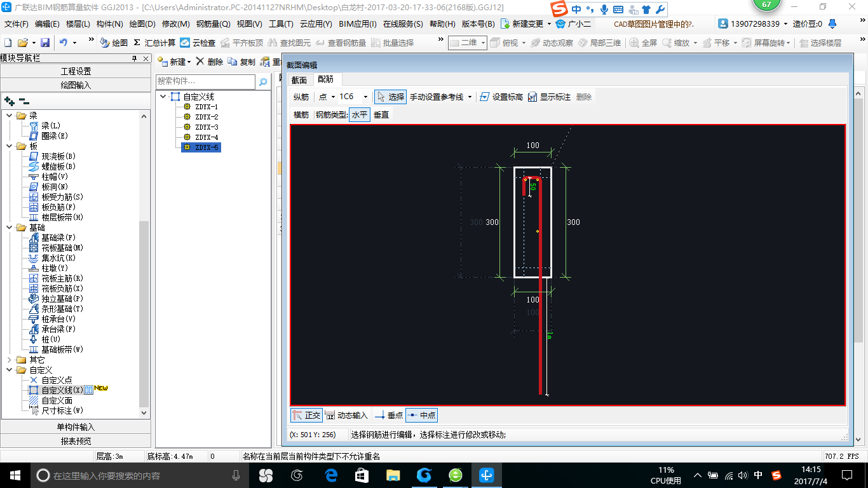
Task: Open the 绘图 drawing tool
Action: click(114, 43)
